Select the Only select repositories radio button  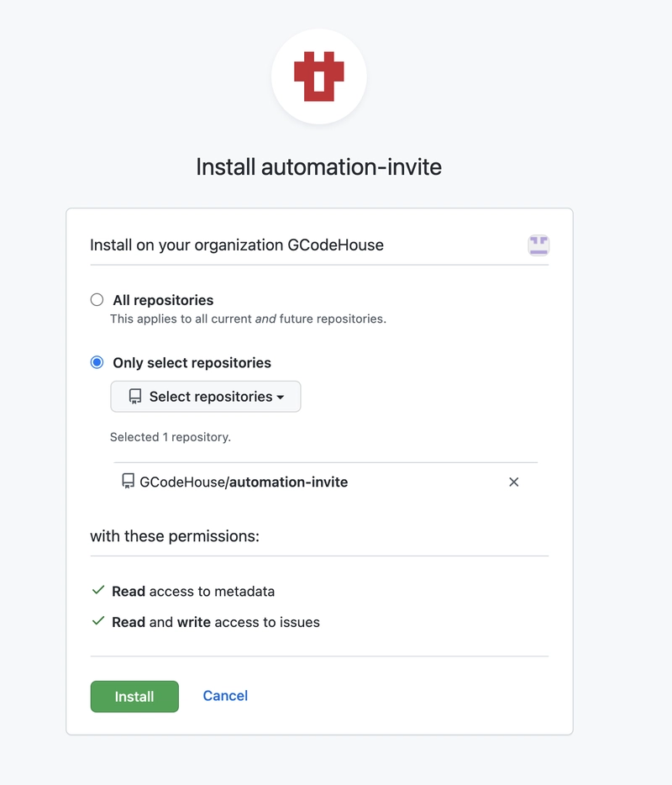[97, 363]
